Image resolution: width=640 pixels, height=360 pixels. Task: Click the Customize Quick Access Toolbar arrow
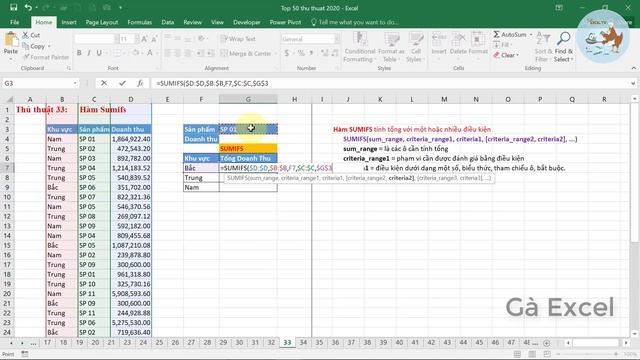point(120,7)
